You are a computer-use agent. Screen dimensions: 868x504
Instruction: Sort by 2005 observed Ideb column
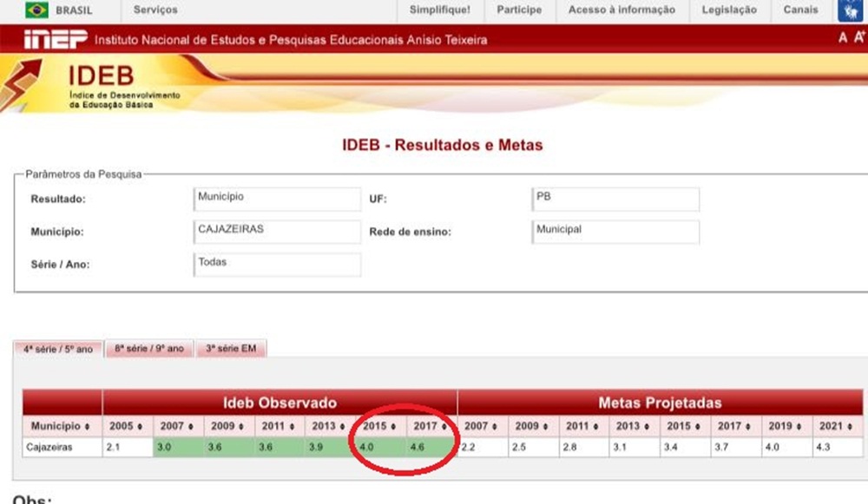[x=127, y=427]
